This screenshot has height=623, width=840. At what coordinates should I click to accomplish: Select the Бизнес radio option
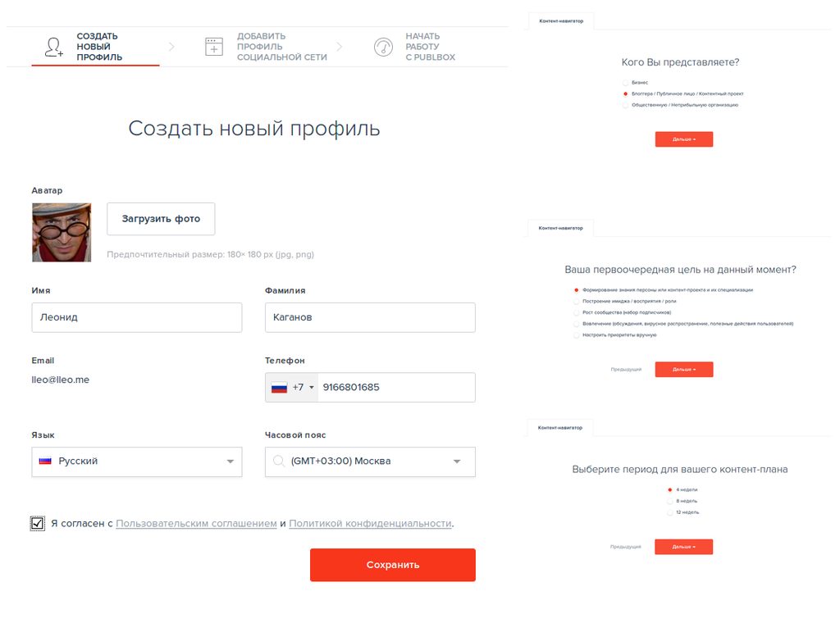tap(625, 83)
